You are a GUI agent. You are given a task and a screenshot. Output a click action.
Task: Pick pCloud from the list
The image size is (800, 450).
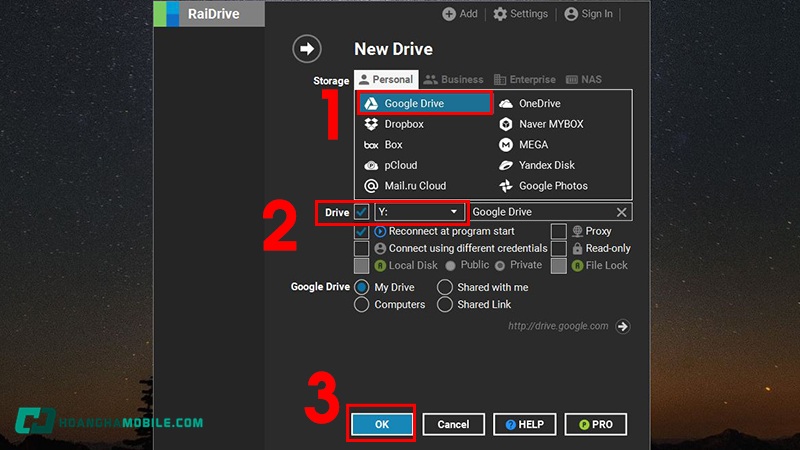pos(390,165)
